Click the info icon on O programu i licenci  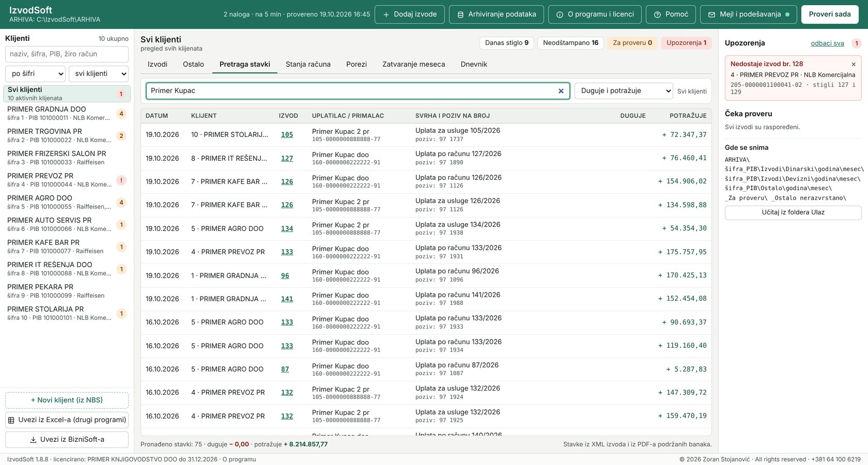[x=560, y=14]
